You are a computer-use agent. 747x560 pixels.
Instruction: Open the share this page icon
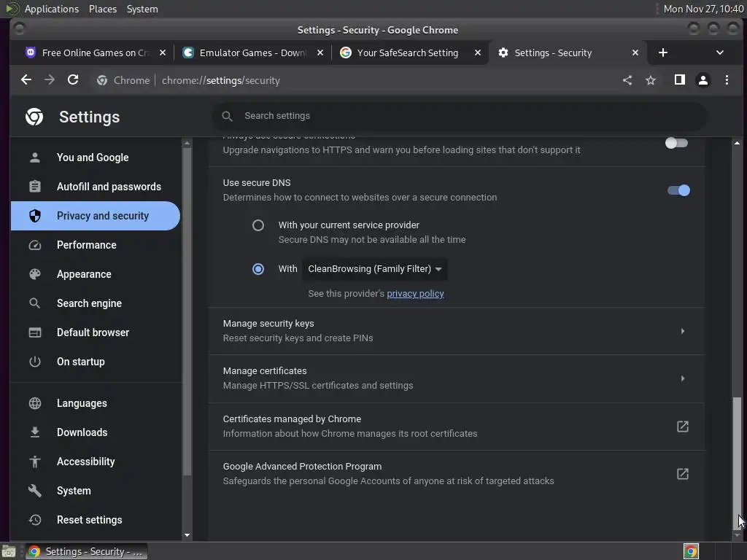click(x=627, y=80)
